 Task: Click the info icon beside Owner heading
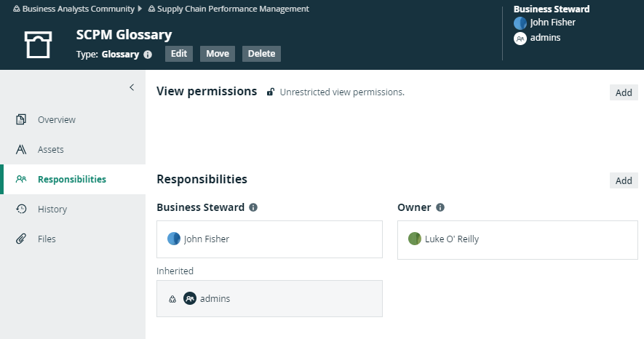pyautogui.click(x=440, y=207)
